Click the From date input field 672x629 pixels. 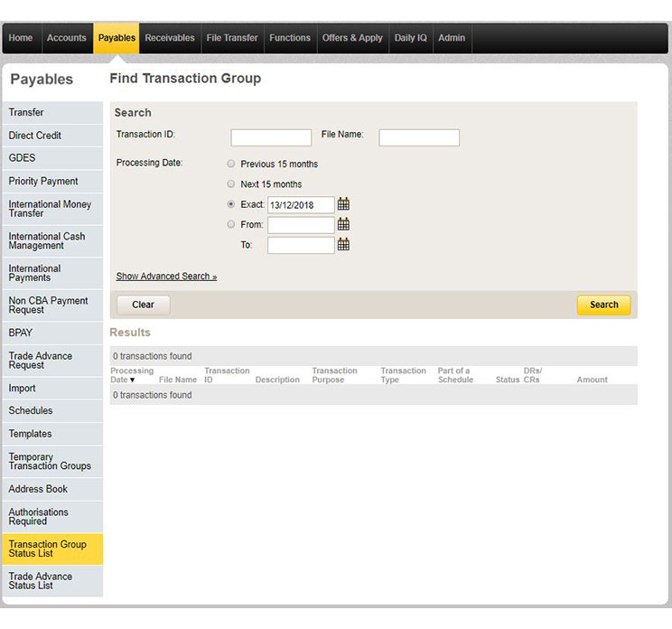coord(301,225)
